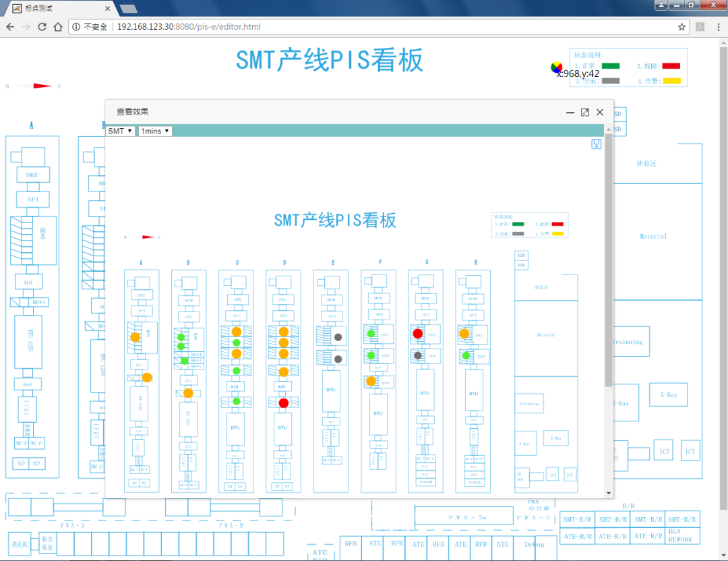Open Chrome's three-dot menu
This screenshot has width=728, height=561.
click(x=717, y=27)
